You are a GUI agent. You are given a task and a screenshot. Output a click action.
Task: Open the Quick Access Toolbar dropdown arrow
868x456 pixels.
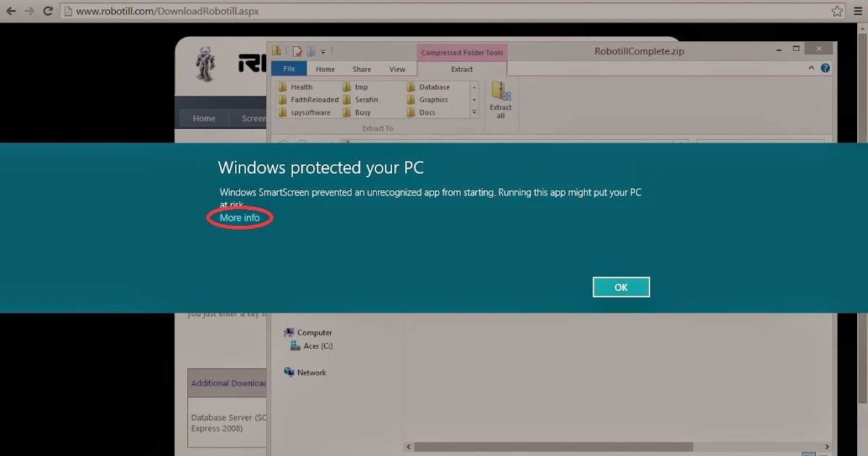point(323,51)
